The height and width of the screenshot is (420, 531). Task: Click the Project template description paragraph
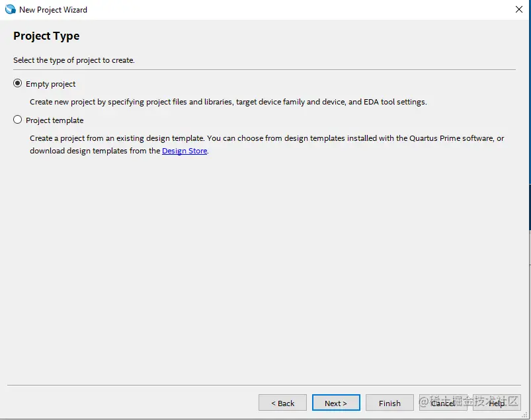click(x=267, y=144)
